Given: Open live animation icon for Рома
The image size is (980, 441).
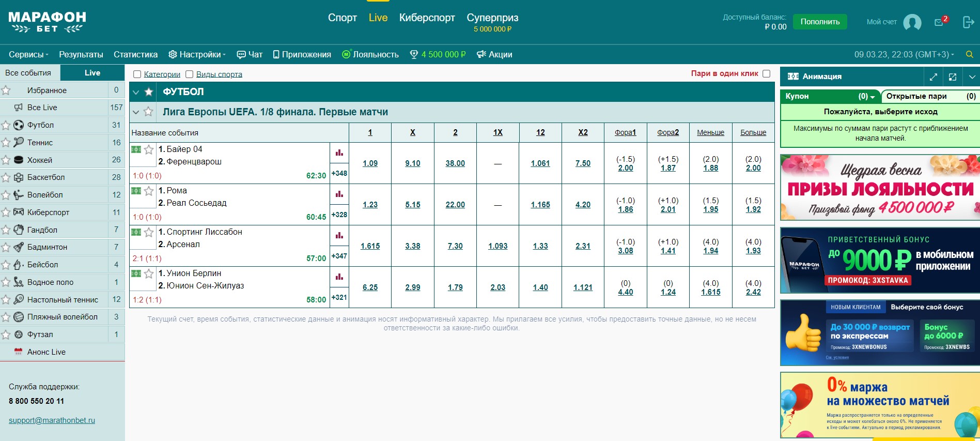Looking at the screenshot, I should pos(136,191).
